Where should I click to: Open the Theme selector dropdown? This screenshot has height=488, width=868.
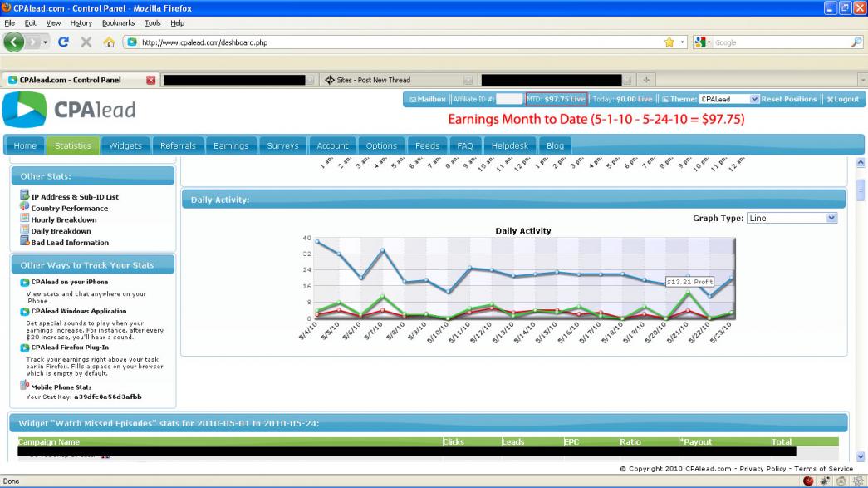pyautogui.click(x=729, y=99)
